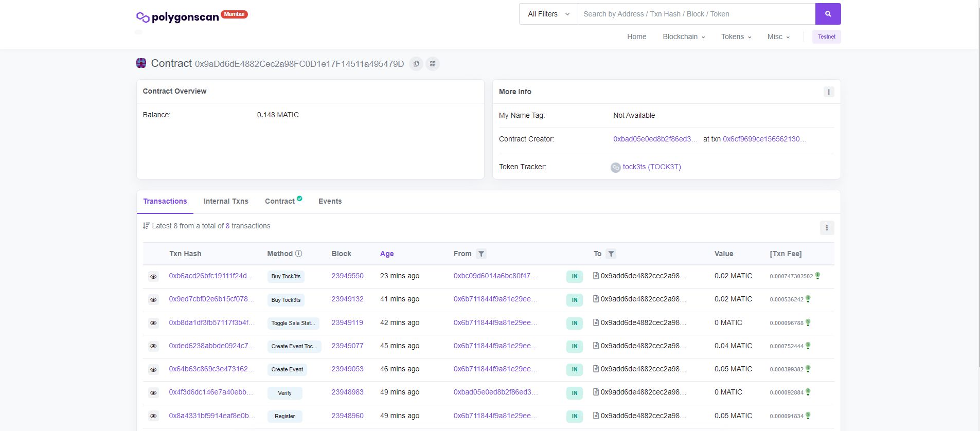The image size is (980, 431).
Task: Open contract creator address 0xbad05e0ed8b2f86ed3
Action: pyautogui.click(x=655, y=139)
